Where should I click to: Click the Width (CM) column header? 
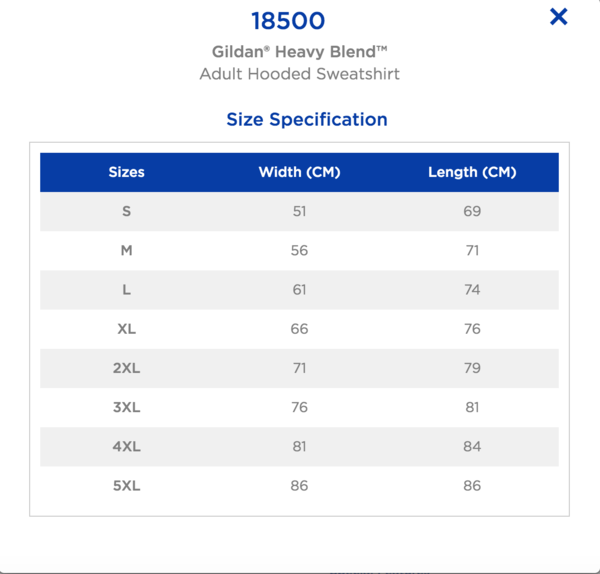pyautogui.click(x=299, y=172)
